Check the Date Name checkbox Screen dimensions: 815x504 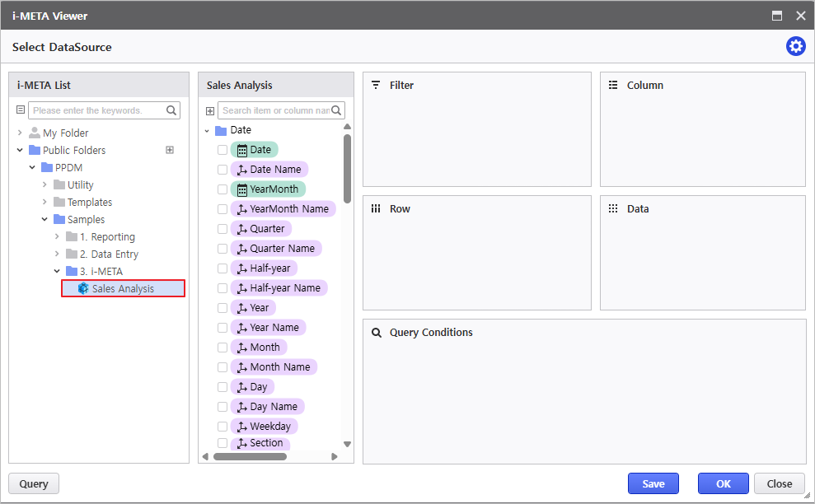222,170
